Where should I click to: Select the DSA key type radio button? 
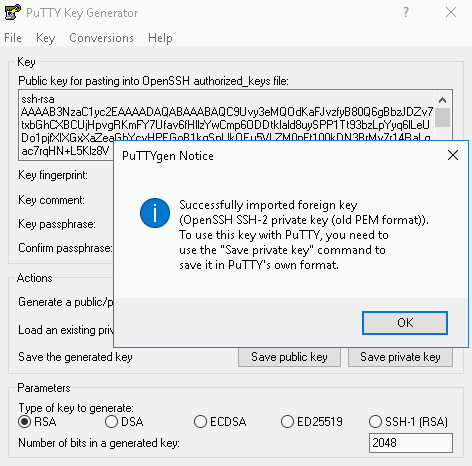click(111, 422)
